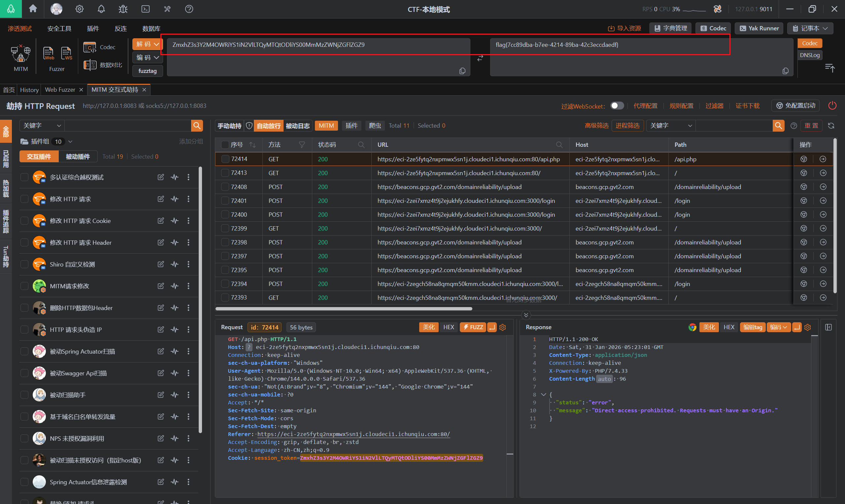Open the 安全工具 menu

59,28
